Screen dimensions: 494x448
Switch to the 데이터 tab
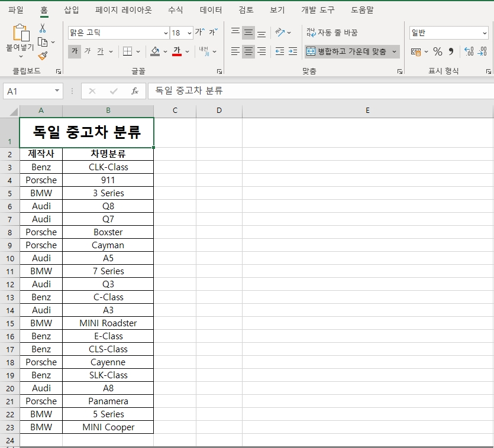[211, 10]
